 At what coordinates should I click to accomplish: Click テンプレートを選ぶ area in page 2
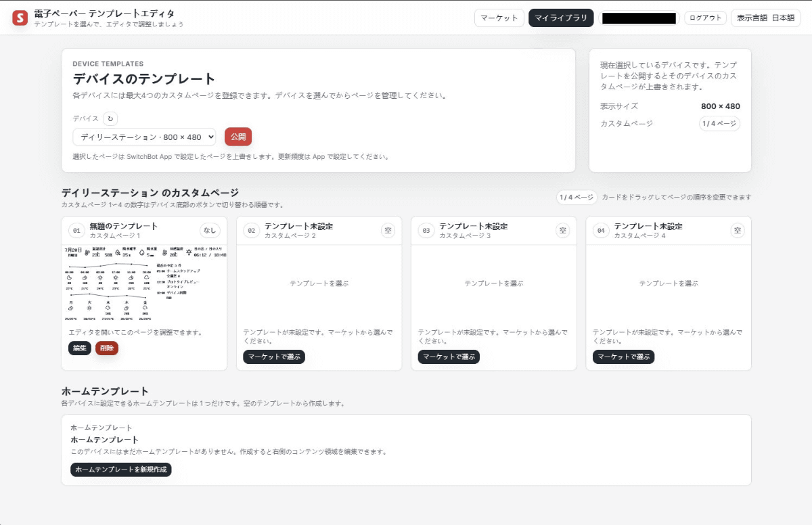coord(319,283)
